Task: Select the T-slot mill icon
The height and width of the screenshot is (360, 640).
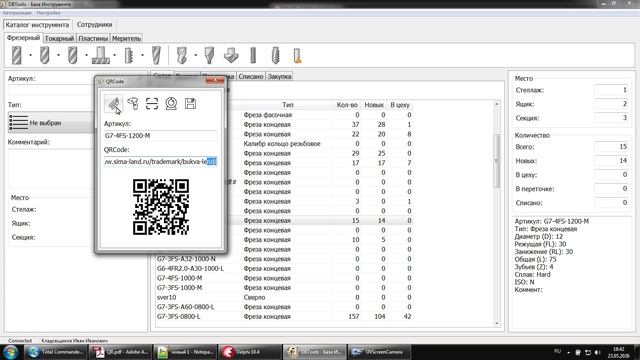Action: point(100,55)
